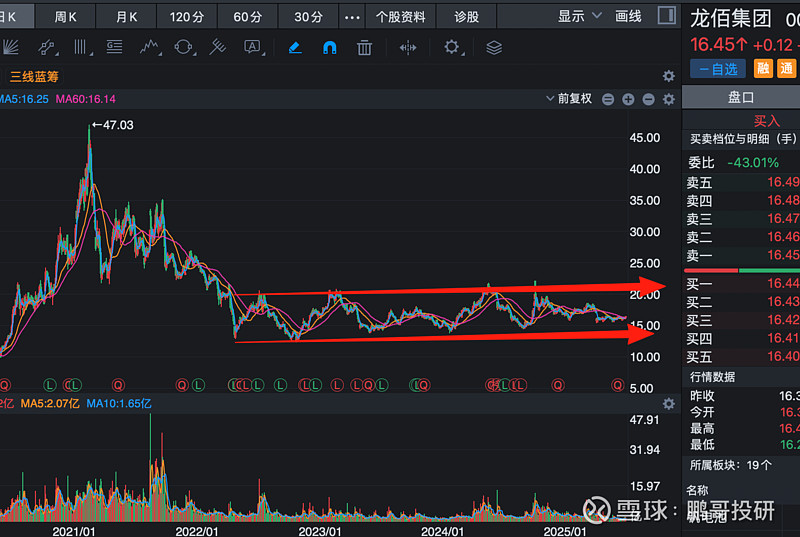Open settings gear beside 三线蓝筹 row
Viewport: 800px width, 537px height.
click(x=668, y=76)
